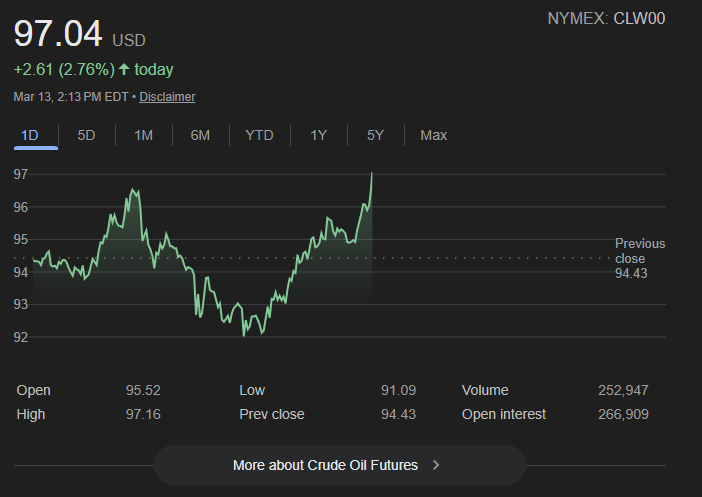Click the 95 y-axis label

(x=21, y=240)
